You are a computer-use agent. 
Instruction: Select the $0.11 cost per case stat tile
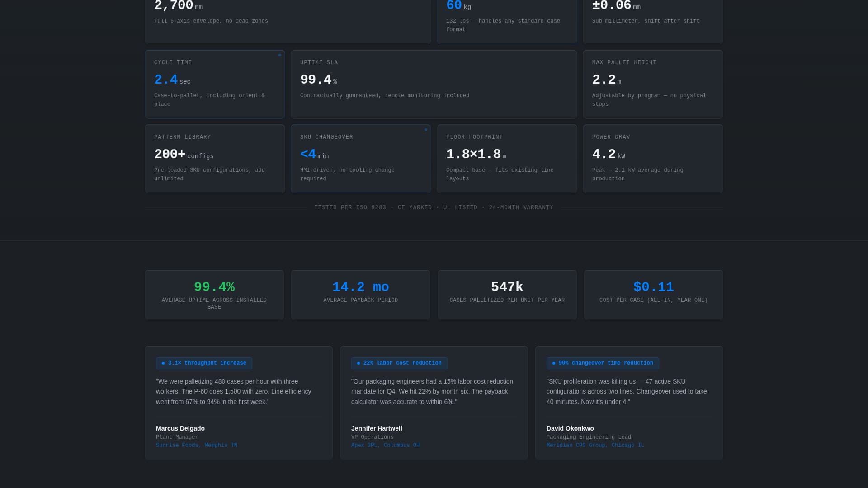tap(653, 295)
